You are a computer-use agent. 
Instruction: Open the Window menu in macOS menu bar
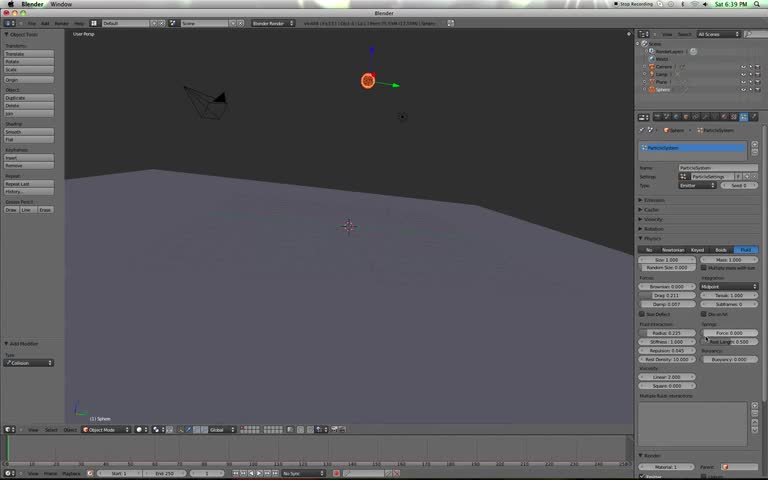click(x=61, y=4)
